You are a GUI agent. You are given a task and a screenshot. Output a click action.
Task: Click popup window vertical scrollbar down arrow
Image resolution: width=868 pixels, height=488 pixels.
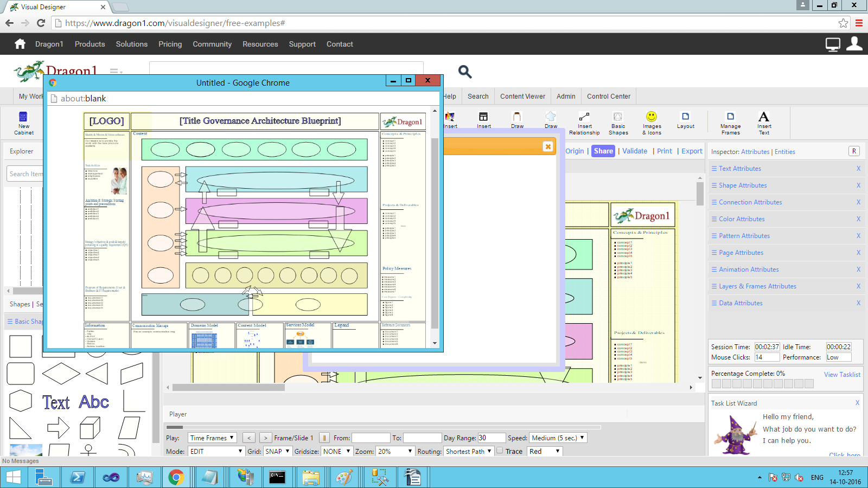click(x=435, y=343)
